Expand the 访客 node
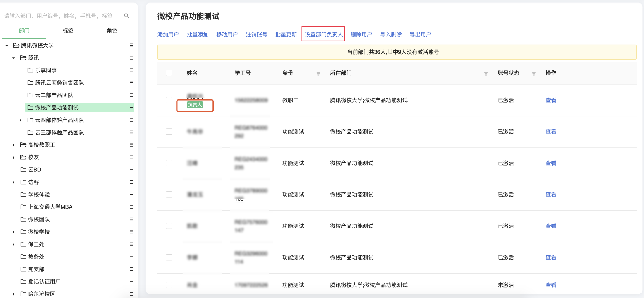The width and height of the screenshot is (644, 298). pyautogui.click(x=14, y=182)
